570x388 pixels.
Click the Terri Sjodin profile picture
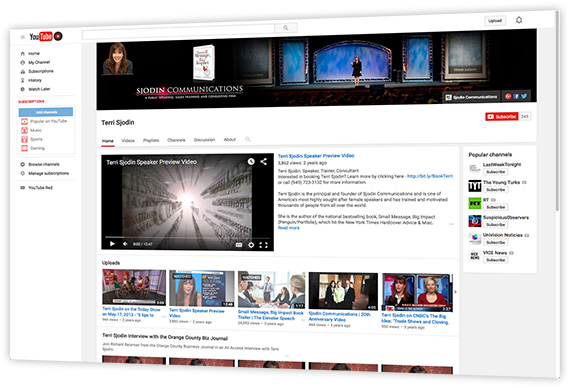pyautogui.click(x=117, y=59)
